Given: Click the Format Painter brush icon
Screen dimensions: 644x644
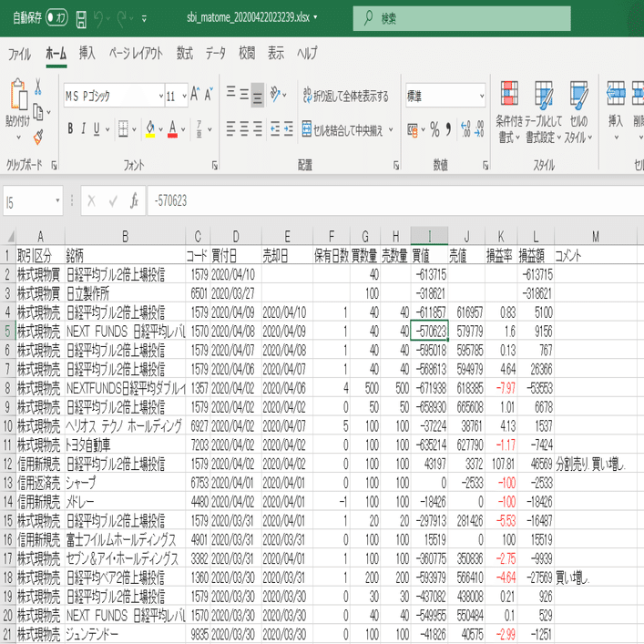Looking at the screenshot, I should point(38,138).
